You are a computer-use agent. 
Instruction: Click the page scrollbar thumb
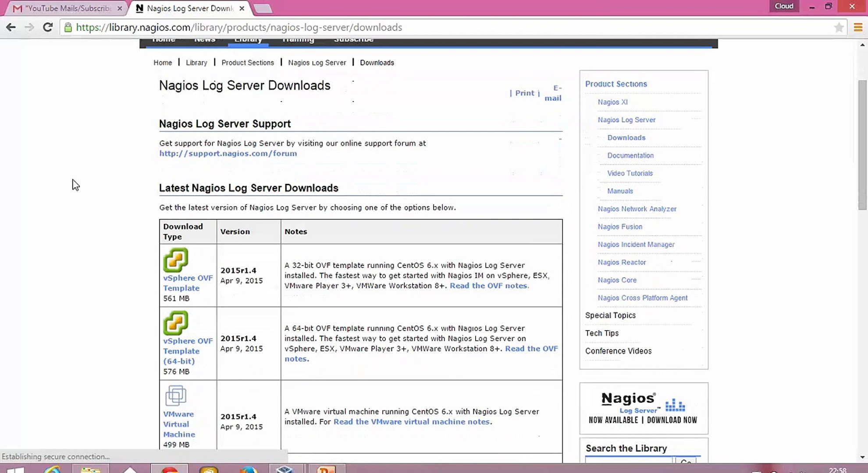pos(862,145)
